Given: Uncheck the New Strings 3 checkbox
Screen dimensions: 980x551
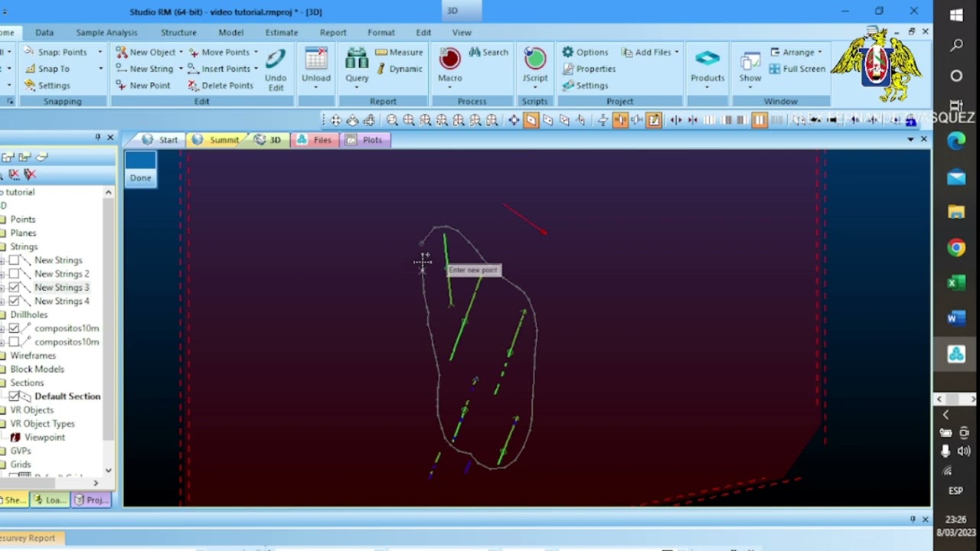Looking at the screenshot, I should pos(14,287).
